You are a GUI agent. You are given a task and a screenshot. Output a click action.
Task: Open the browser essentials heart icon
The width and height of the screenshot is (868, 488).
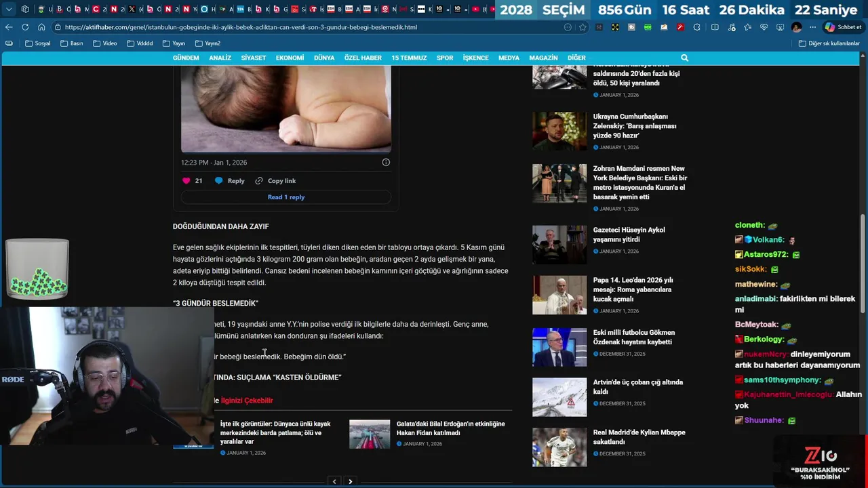764,27
